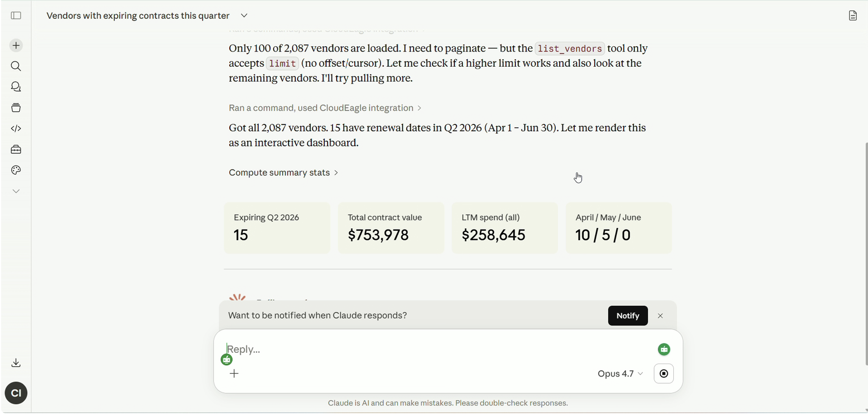868x415 pixels.
Task: Open the code brackets icon in sidebar
Action: [x=16, y=128]
